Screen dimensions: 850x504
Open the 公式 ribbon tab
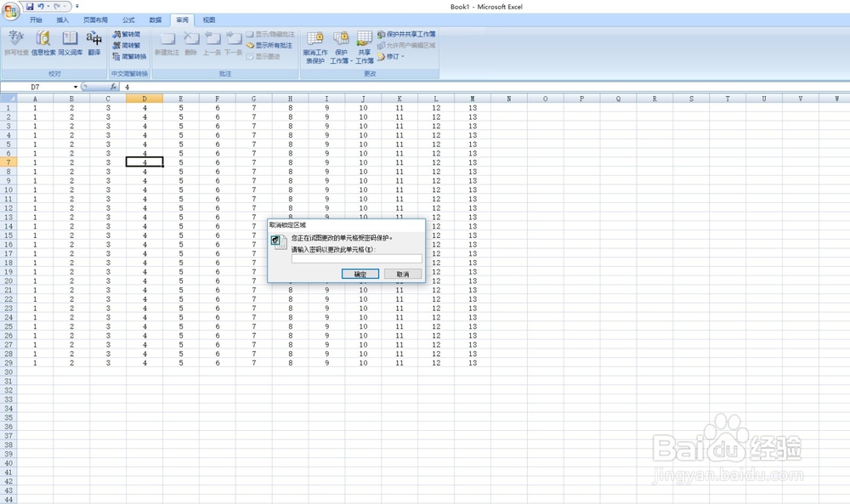[128, 20]
